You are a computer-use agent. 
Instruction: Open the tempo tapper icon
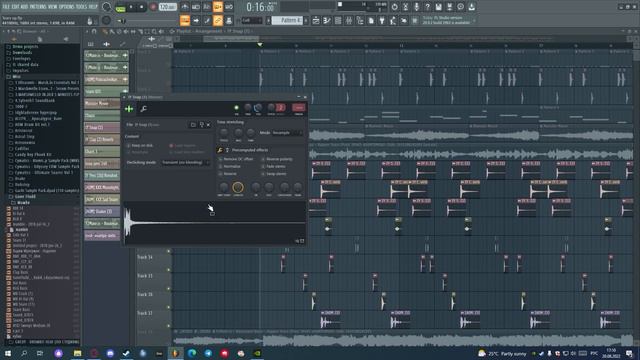pyautogui.click(x=393, y=20)
